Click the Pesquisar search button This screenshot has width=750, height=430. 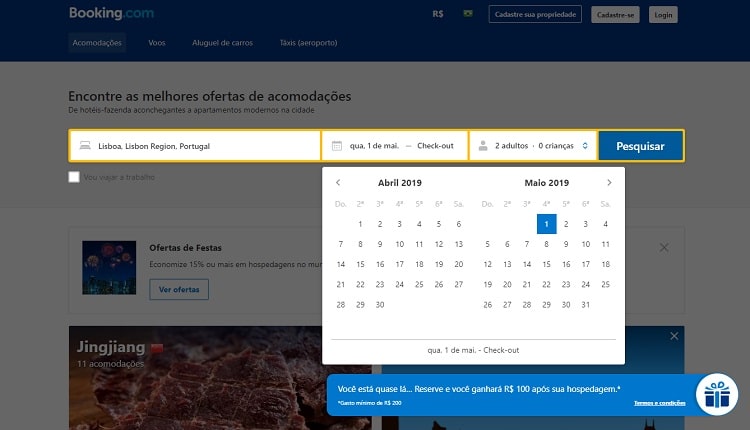tap(640, 146)
